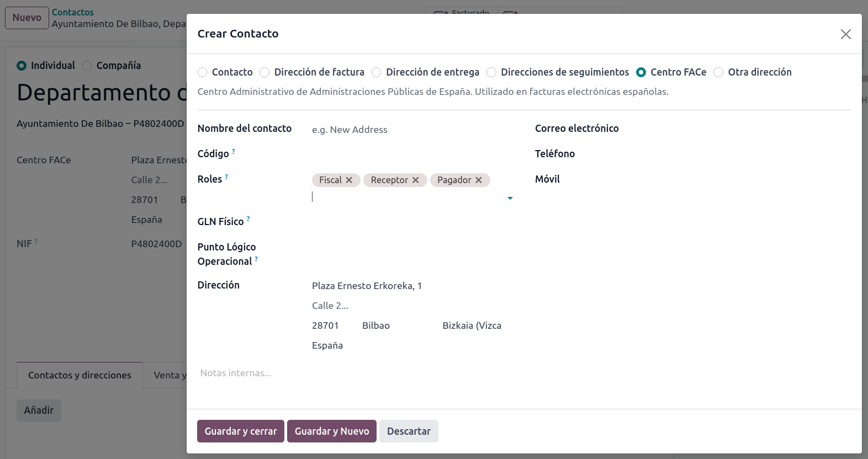Remove the Fiscal role tag
The image size is (868, 459).
[349, 180]
